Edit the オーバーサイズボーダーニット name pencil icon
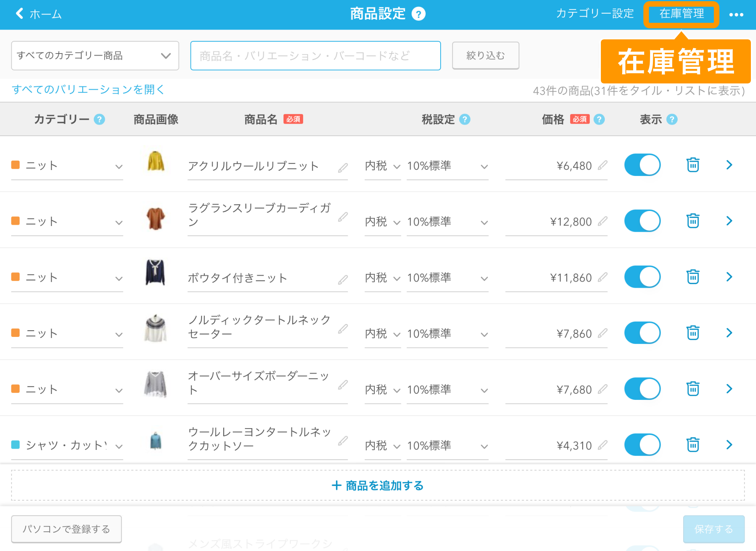Image resolution: width=756 pixels, height=551 pixels. click(343, 385)
